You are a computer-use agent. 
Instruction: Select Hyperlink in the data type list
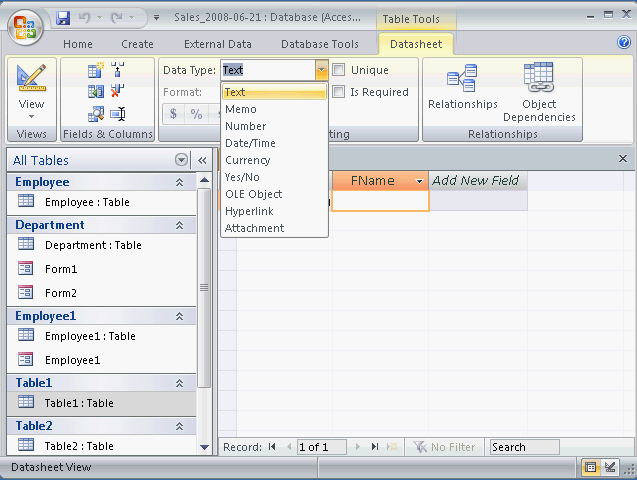(250, 211)
